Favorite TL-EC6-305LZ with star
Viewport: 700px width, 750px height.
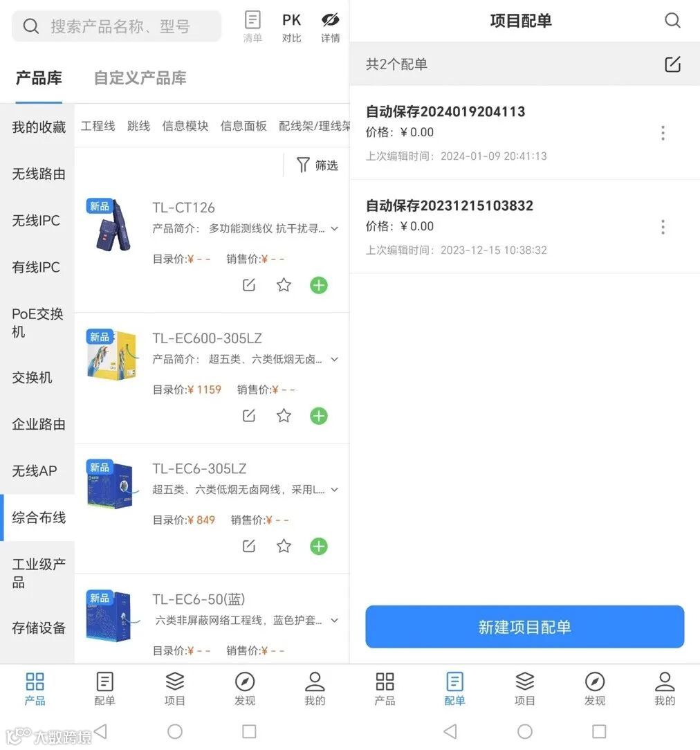pyautogui.click(x=284, y=546)
